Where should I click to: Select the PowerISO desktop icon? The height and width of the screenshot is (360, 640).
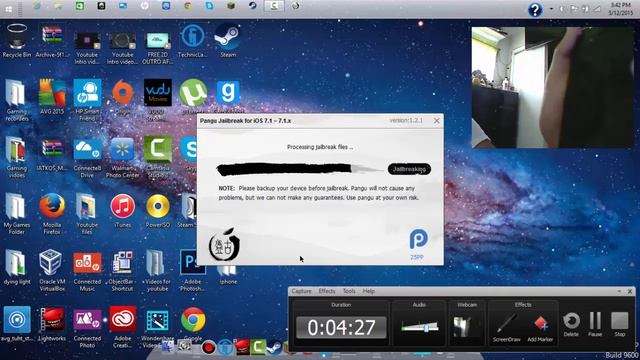coord(158,211)
